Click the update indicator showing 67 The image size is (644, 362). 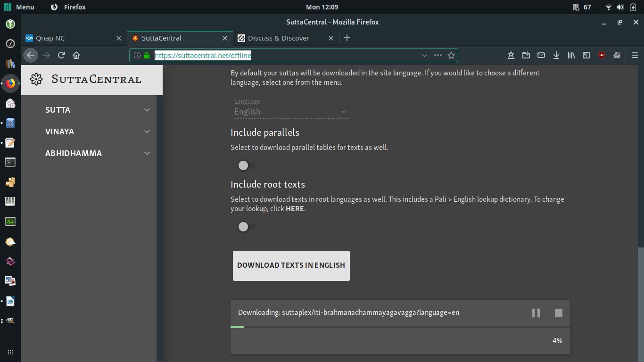[582, 7]
